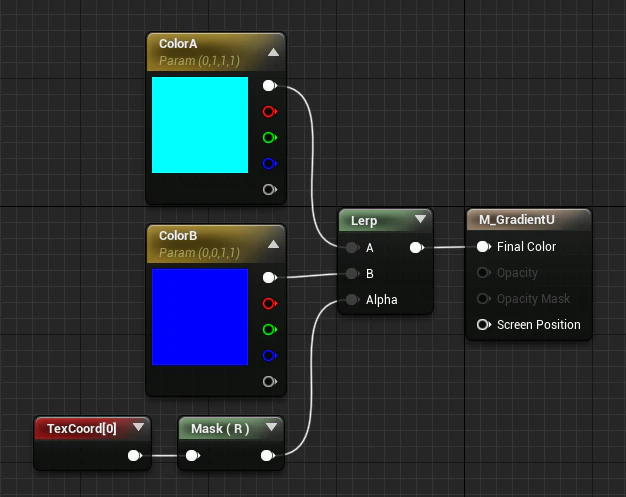Select the cyan ColorA preview swatch
The image size is (626, 497).
200,125
